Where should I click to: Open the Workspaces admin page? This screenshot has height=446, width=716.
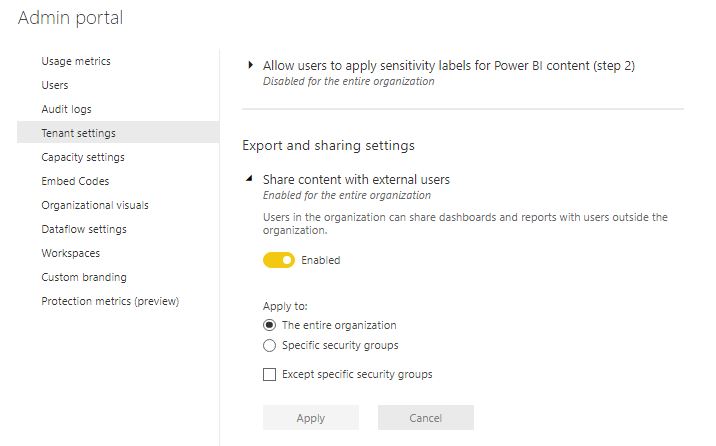(70, 253)
